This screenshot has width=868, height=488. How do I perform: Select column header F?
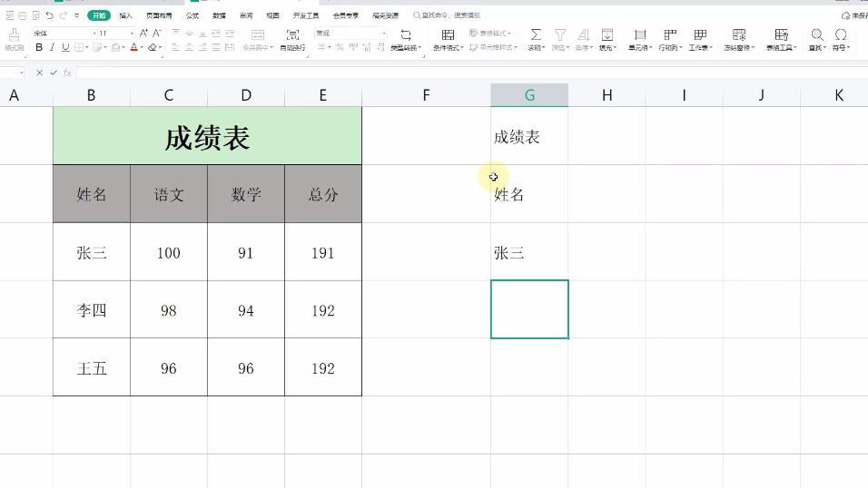click(426, 95)
